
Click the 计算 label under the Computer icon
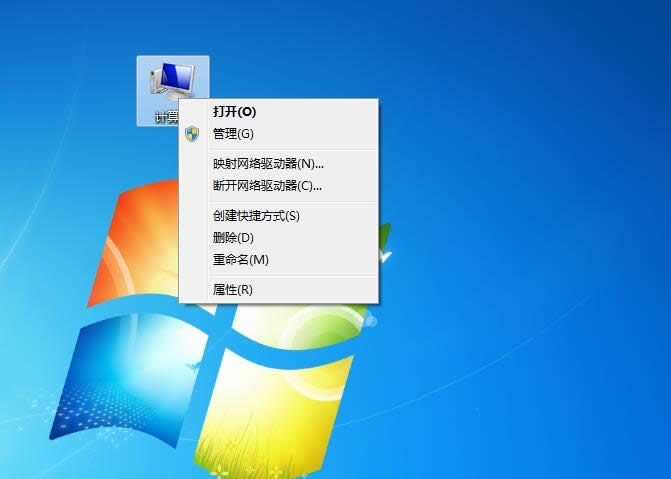point(164,117)
